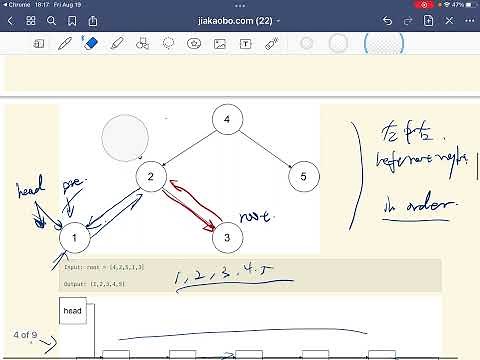480x360 pixels.
Task: Add a new page
Action: tap(428, 21)
